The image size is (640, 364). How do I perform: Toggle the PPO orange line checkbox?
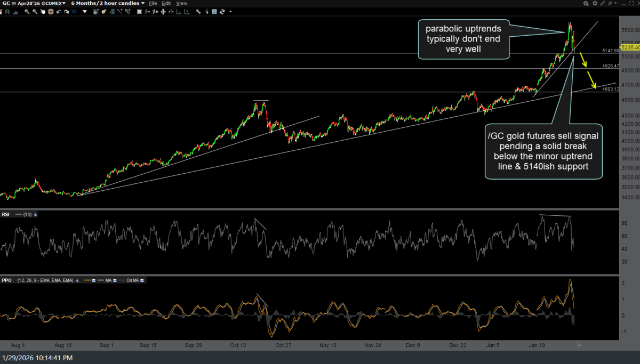[x=94, y=280]
